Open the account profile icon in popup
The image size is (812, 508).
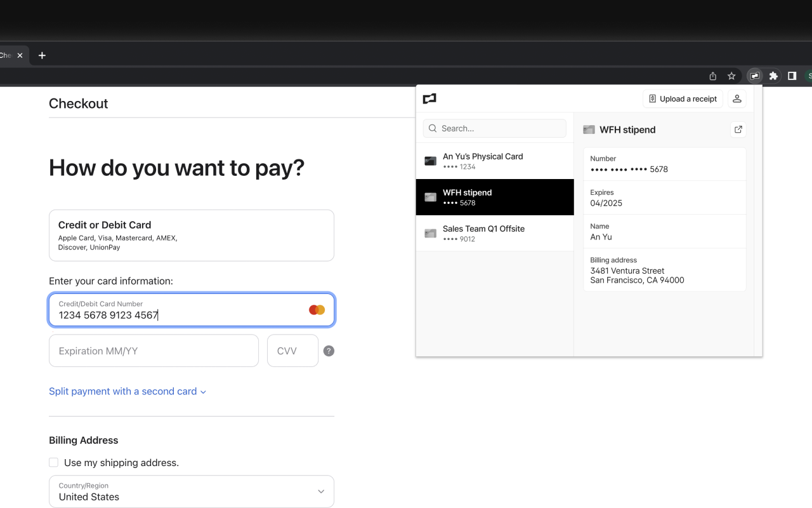coord(737,98)
